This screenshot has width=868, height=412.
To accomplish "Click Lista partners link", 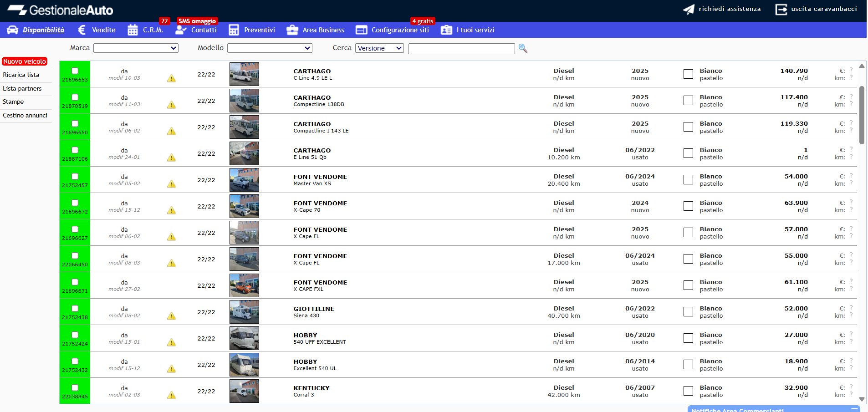I will [x=22, y=88].
